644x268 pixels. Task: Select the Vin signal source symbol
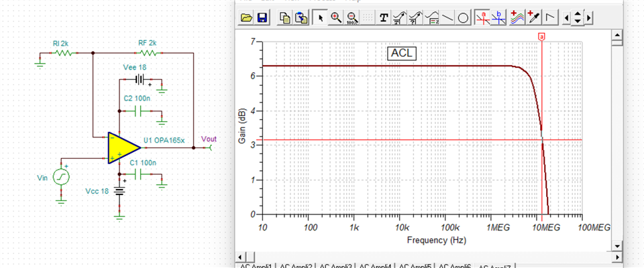[x=61, y=177]
